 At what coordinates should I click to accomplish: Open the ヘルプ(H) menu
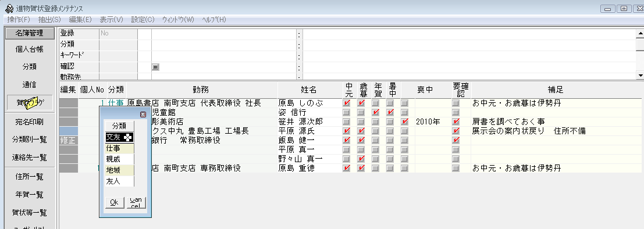tap(214, 19)
